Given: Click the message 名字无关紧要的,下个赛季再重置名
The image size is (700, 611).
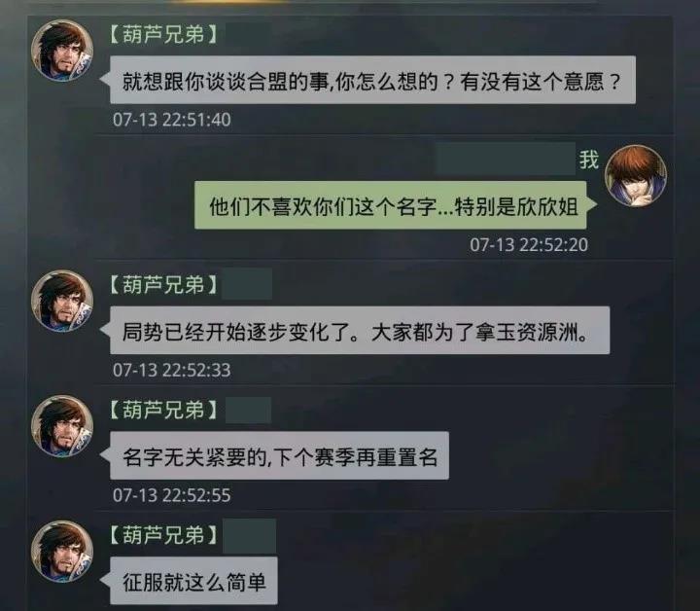Looking at the screenshot, I should tap(279, 455).
